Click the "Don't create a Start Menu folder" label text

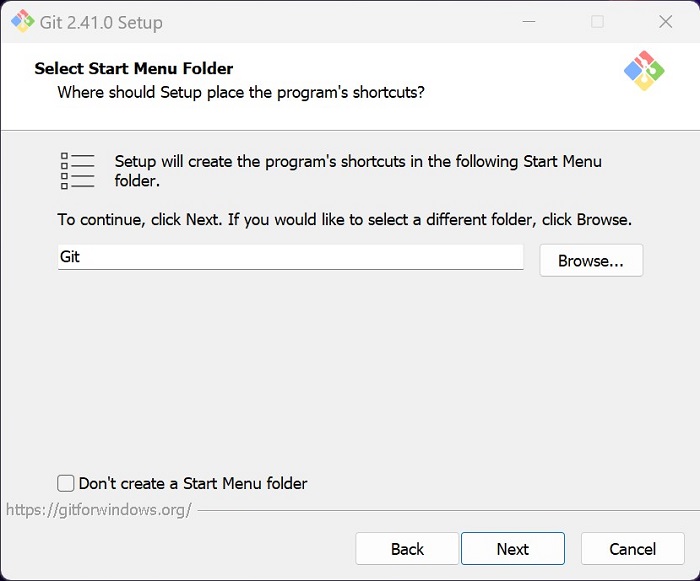click(x=193, y=483)
